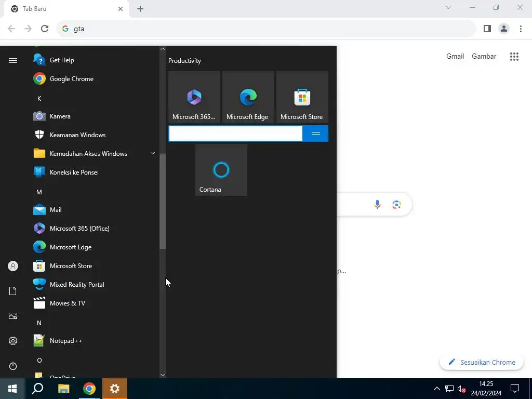532x399 pixels.
Task: Click the app list scroll up arrow
Action: pyautogui.click(x=163, y=49)
